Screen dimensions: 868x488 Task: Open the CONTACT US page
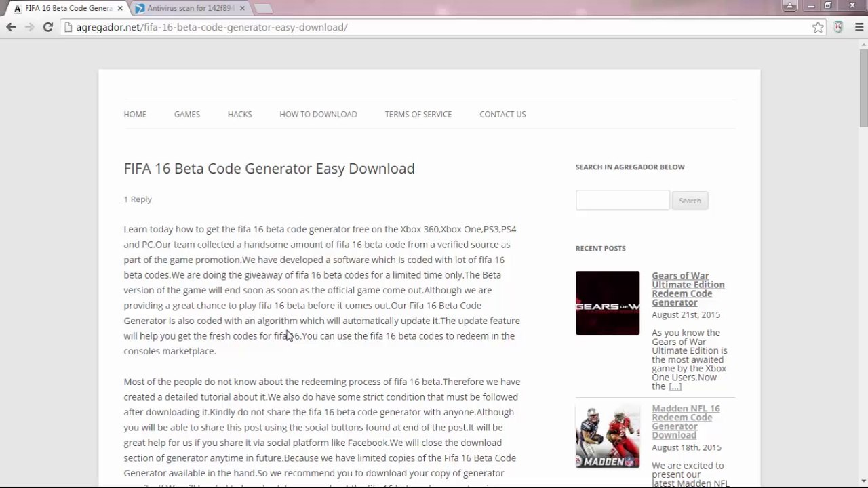coord(502,114)
